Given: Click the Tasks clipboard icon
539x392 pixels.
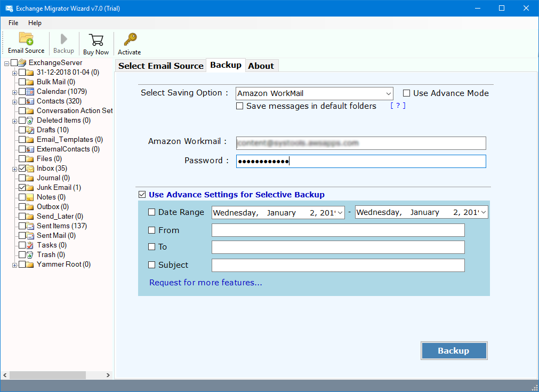Looking at the screenshot, I should (x=30, y=245).
